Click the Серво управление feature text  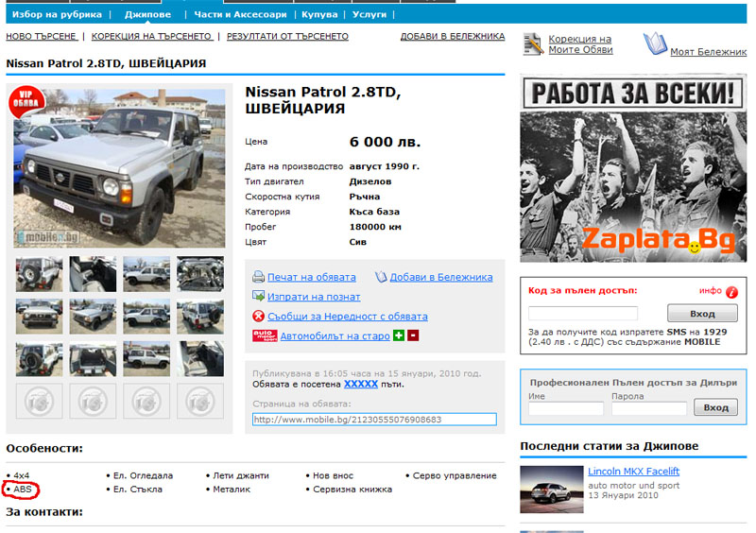455,475
